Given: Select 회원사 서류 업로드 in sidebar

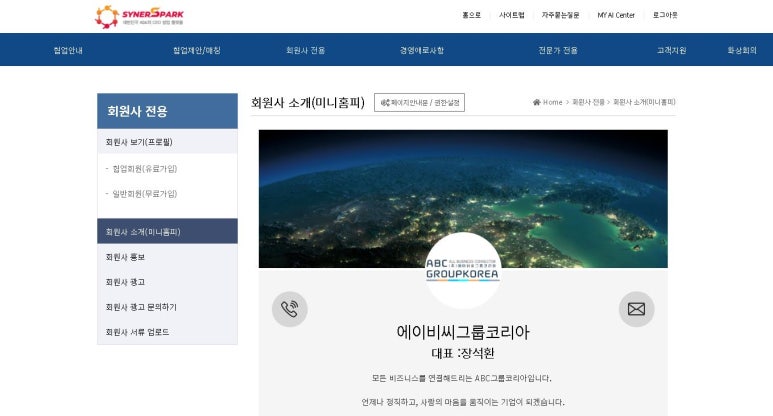Looking at the screenshot, I should [167, 332].
